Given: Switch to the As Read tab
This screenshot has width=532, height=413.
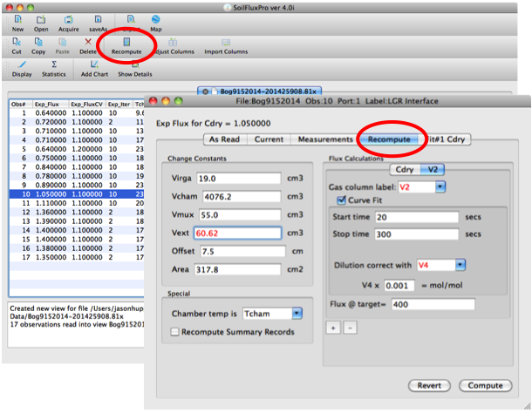Looking at the screenshot, I should click(x=225, y=139).
